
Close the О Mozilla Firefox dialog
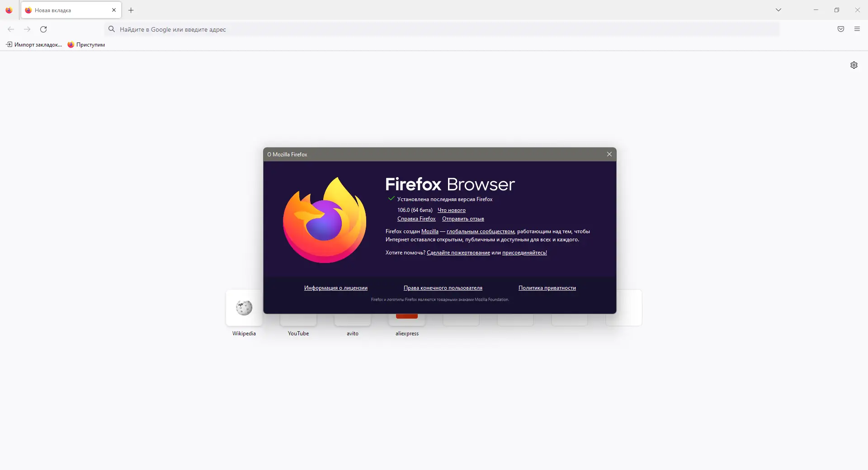point(609,155)
